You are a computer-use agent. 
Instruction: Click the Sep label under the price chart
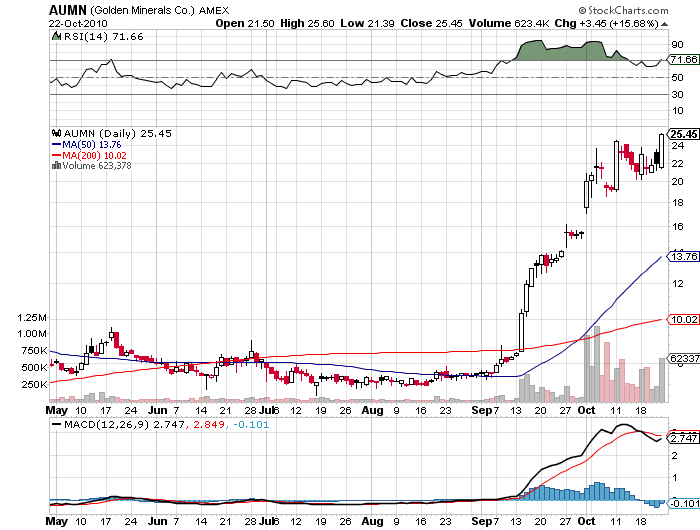(x=482, y=410)
